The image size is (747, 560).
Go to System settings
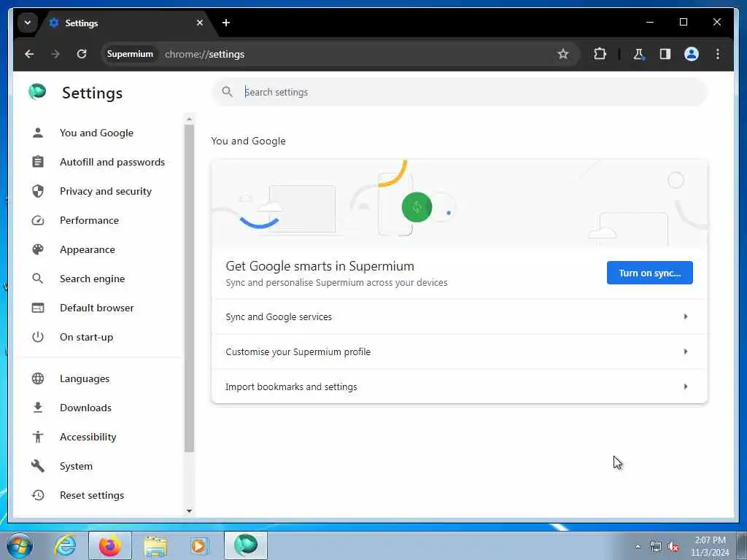(x=76, y=466)
